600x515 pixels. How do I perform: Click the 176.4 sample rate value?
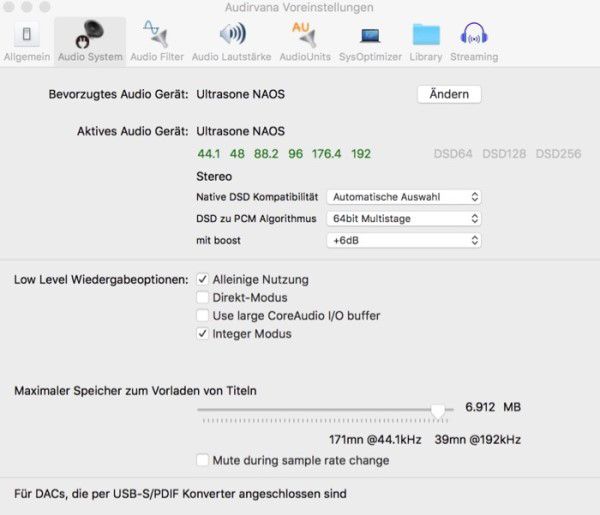[x=326, y=154]
